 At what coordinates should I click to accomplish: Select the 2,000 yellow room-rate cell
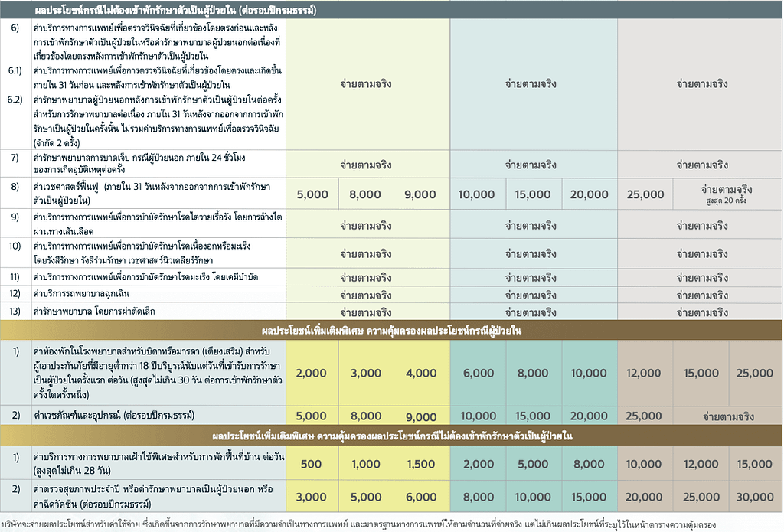click(311, 373)
